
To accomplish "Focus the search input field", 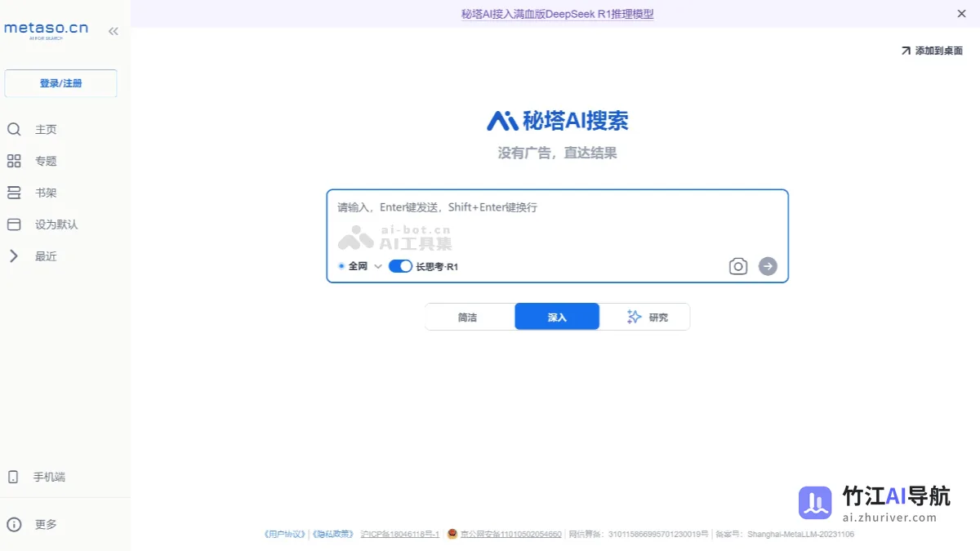I will click(x=558, y=207).
